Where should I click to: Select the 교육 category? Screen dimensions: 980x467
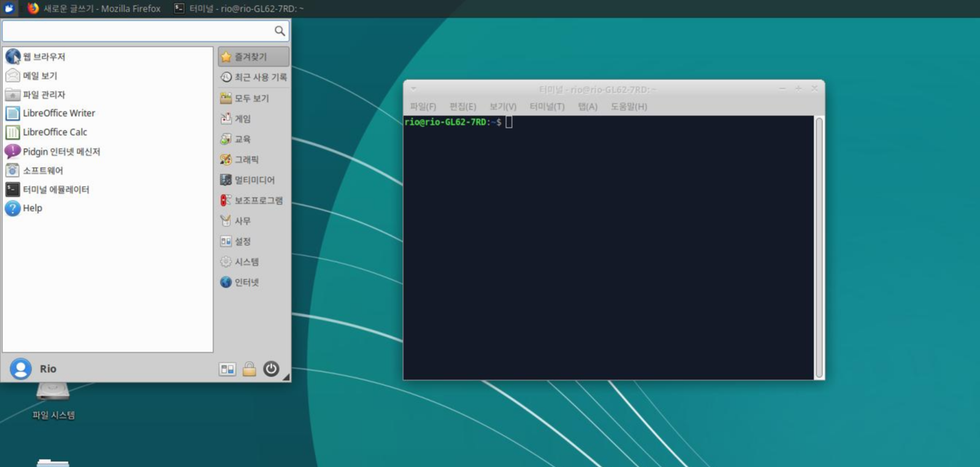pyautogui.click(x=253, y=139)
